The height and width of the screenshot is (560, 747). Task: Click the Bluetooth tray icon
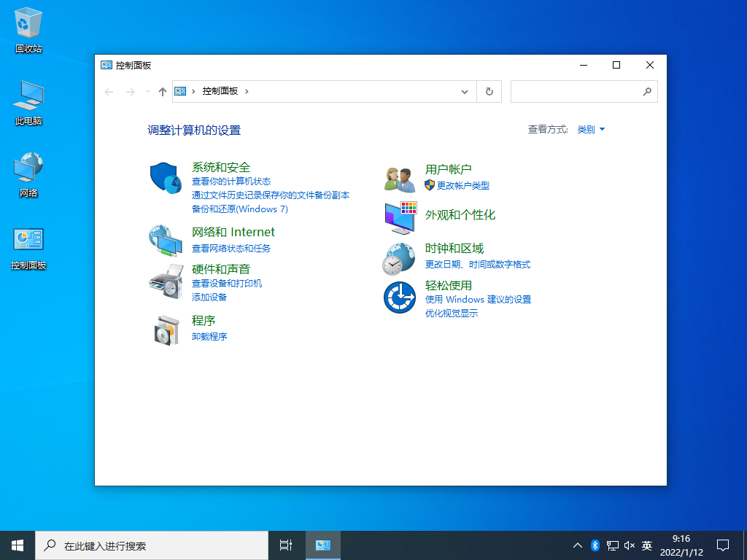tap(595, 545)
